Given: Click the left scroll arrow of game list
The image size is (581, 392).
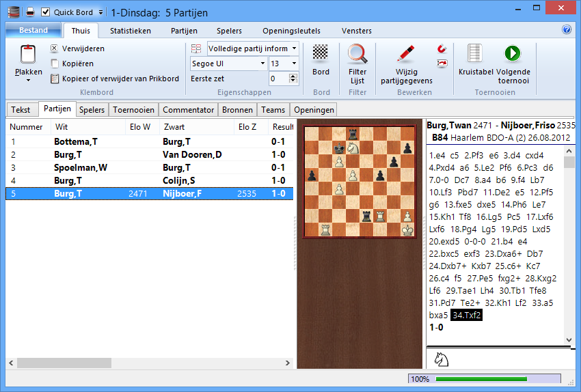Looking at the screenshot, I should point(11,363).
